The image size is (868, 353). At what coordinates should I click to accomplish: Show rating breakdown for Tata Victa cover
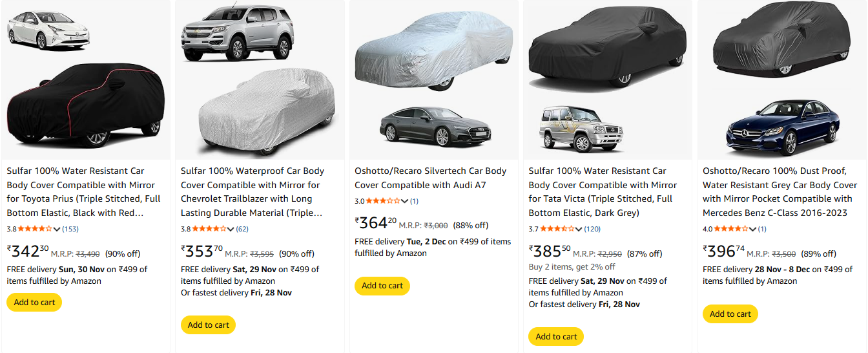(579, 229)
